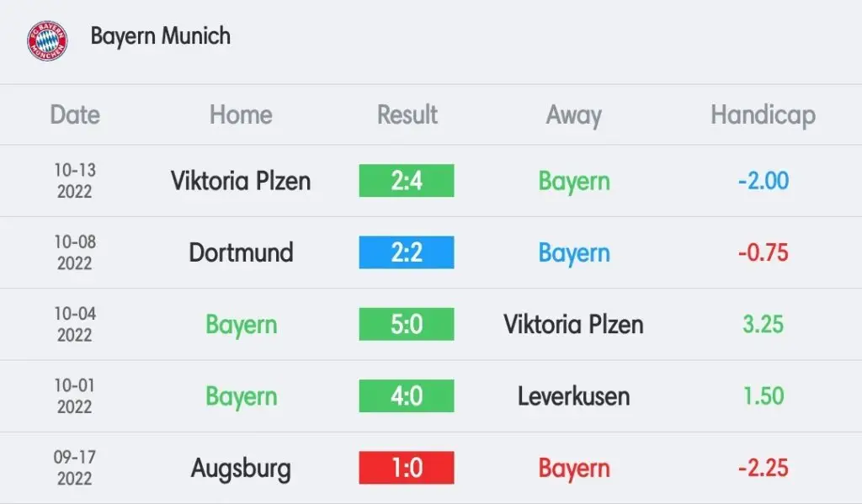Click the Dortmund team name

[x=241, y=252]
